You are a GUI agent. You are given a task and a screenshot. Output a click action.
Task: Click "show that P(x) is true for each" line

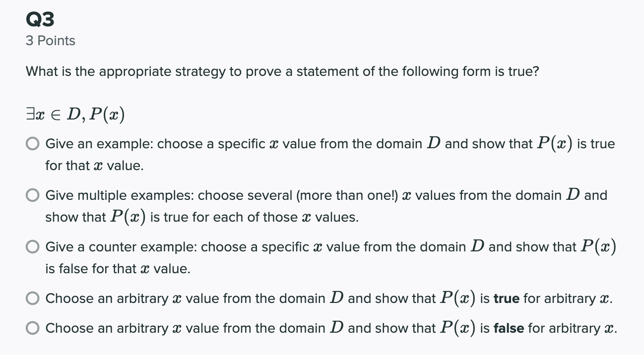201,217
